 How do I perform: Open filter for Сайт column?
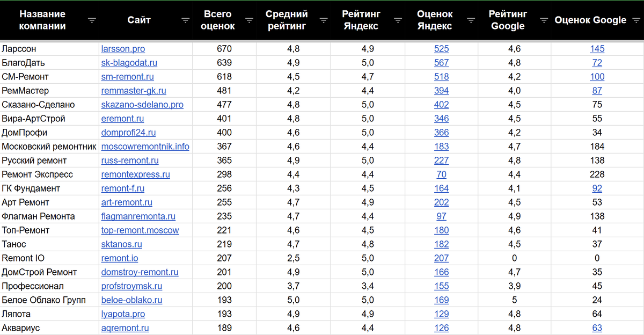coord(186,20)
